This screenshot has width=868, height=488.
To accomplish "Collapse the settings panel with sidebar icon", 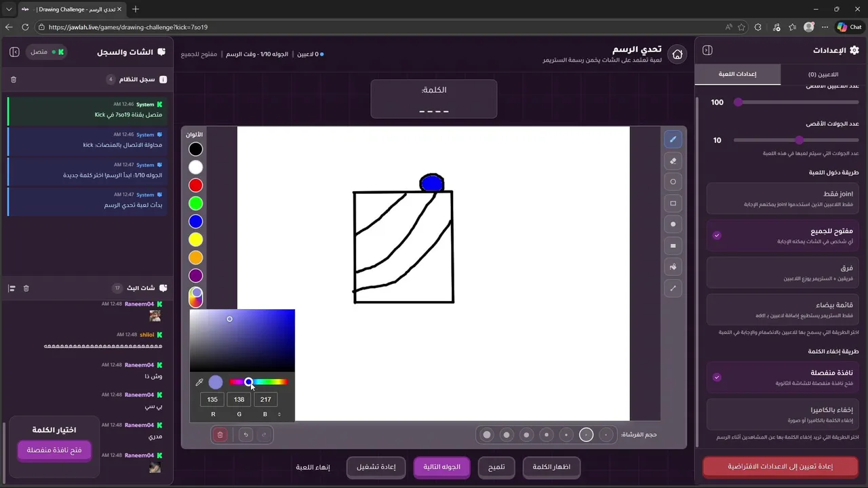I will point(707,50).
